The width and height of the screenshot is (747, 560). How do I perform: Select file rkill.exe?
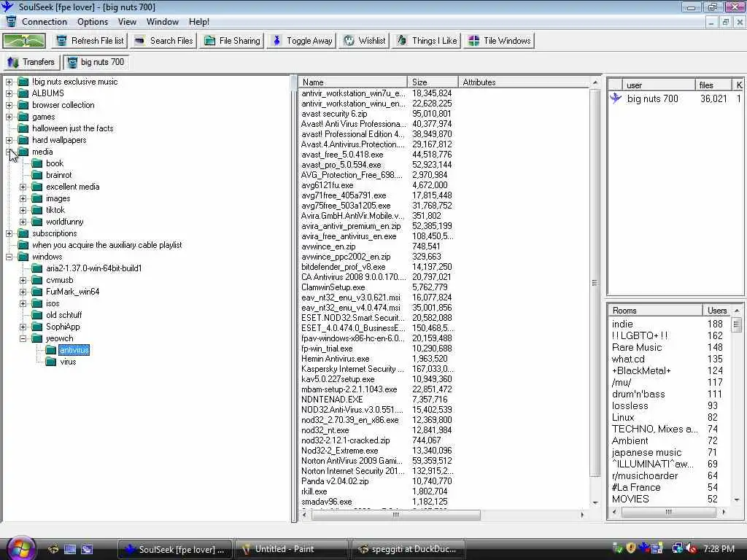pos(314,491)
